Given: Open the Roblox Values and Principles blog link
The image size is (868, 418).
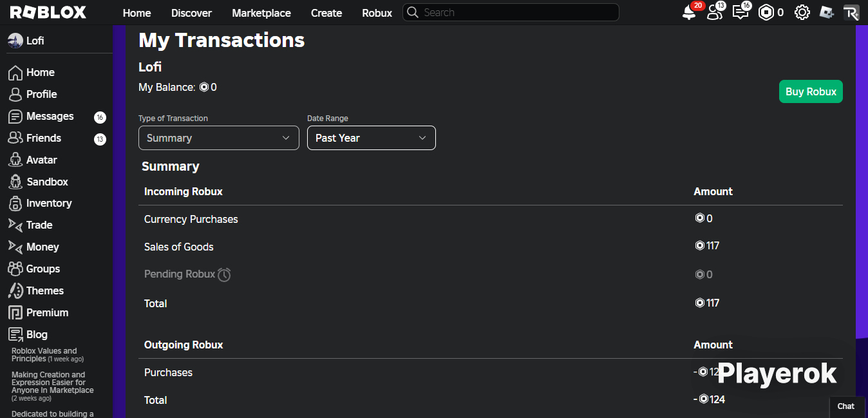Looking at the screenshot, I should pos(44,355).
